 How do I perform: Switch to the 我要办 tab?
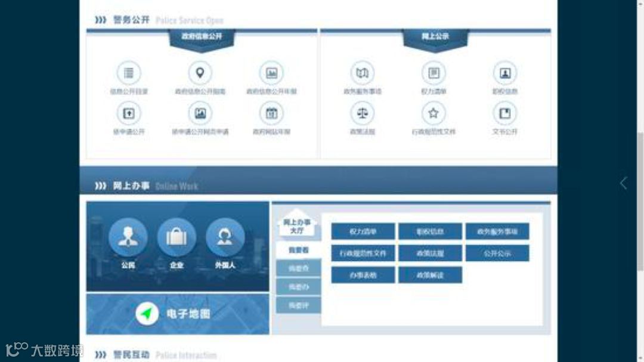click(299, 287)
